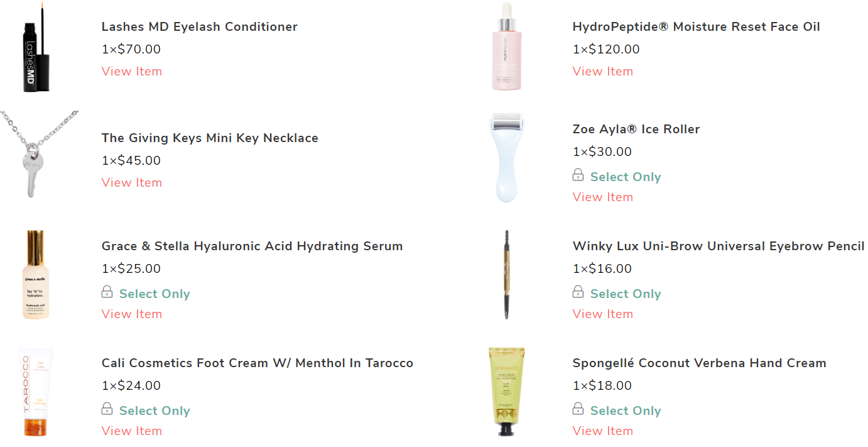Click the Lashes MD eyelash conditioner image
This screenshot has width=868, height=447.
[36, 48]
